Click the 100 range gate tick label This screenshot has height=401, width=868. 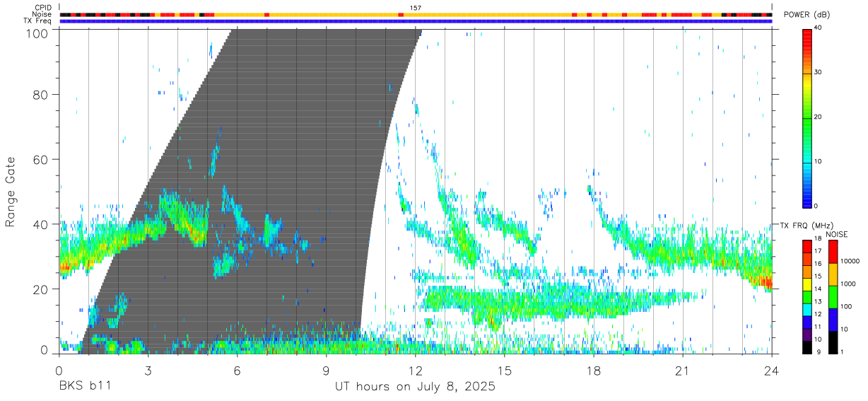(x=39, y=33)
